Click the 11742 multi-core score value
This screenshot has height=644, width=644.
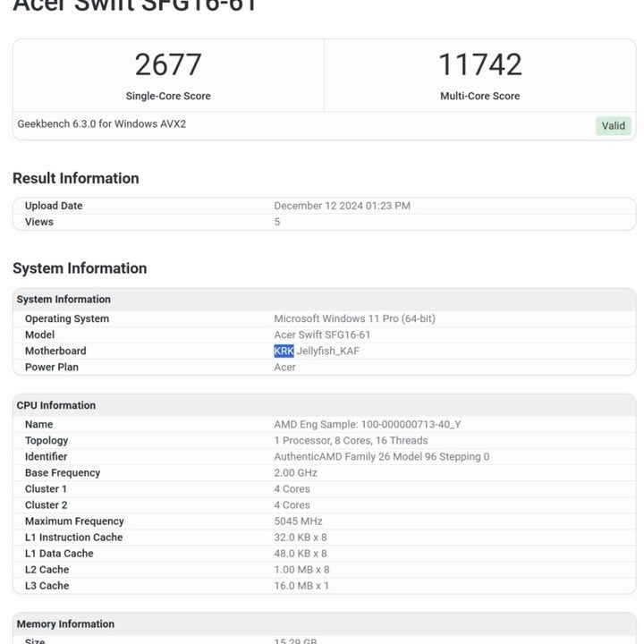(x=479, y=64)
